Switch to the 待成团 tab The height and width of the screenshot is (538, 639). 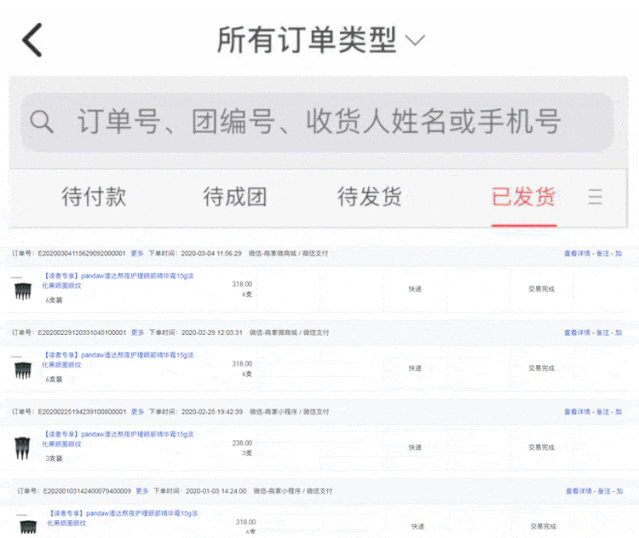235,197
